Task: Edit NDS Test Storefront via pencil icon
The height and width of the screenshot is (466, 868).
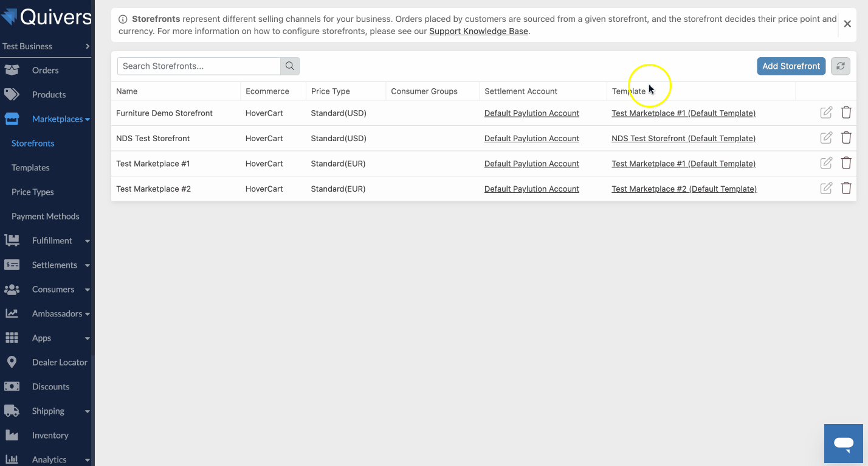Action: click(x=826, y=138)
